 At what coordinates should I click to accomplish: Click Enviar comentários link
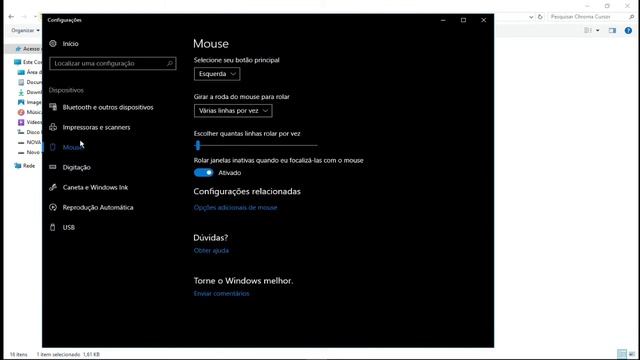[x=221, y=293]
